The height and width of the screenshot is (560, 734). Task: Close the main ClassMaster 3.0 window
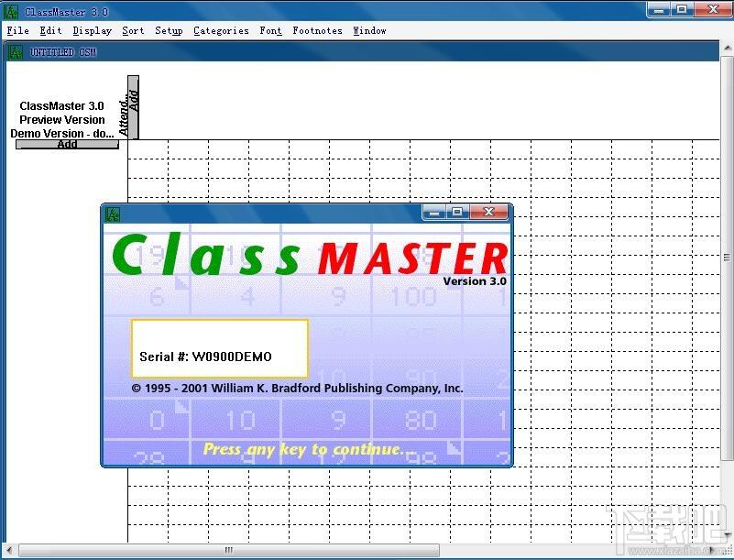coord(713,10)
